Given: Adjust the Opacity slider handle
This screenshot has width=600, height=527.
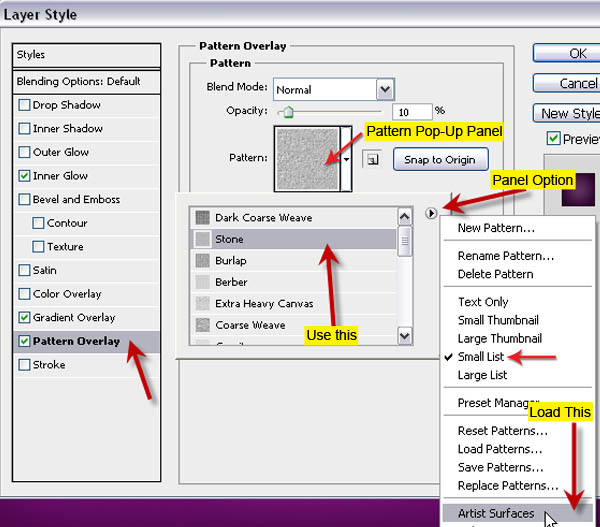Looking at the screenshot, I should click(x=290, y=113).
